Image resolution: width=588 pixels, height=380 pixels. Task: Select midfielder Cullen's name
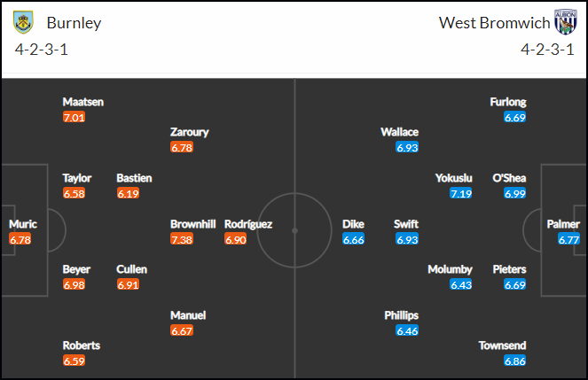point(131,269)
